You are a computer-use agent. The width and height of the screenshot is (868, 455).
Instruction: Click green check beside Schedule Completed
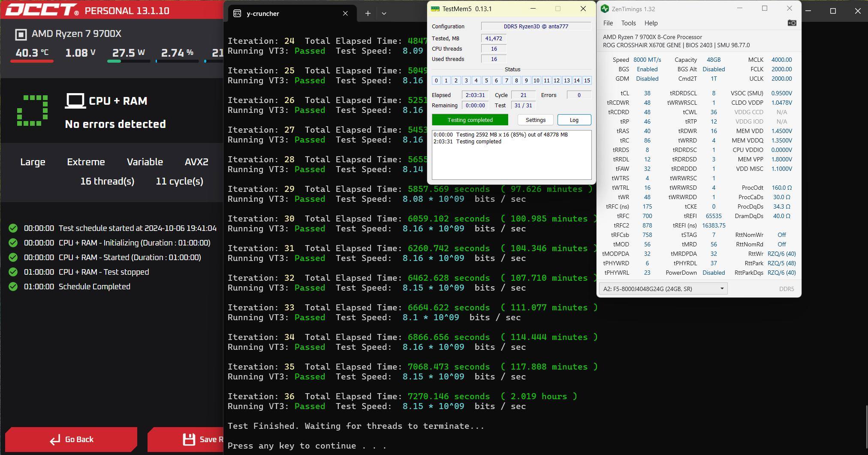[13, 287]
